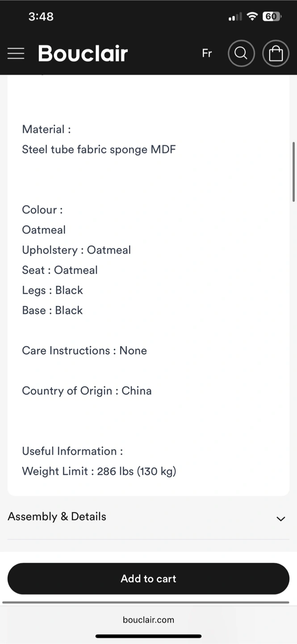The height and width of the screenshot is (644, 297).
Task: Tap the battery level indicator
Action: tap(272, 17)
